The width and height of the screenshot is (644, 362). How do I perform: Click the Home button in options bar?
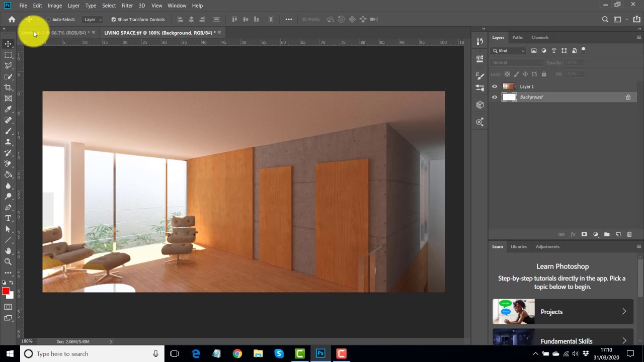12,20
